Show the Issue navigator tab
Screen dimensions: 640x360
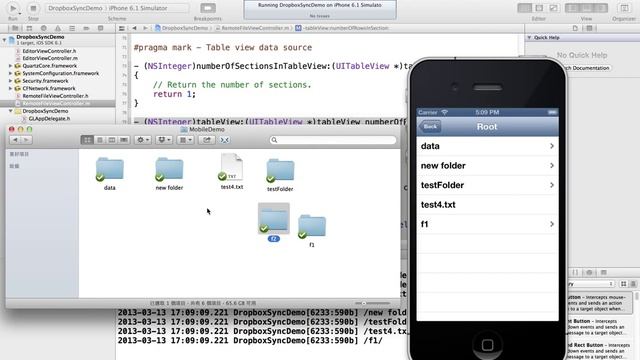tap(58, 28)
